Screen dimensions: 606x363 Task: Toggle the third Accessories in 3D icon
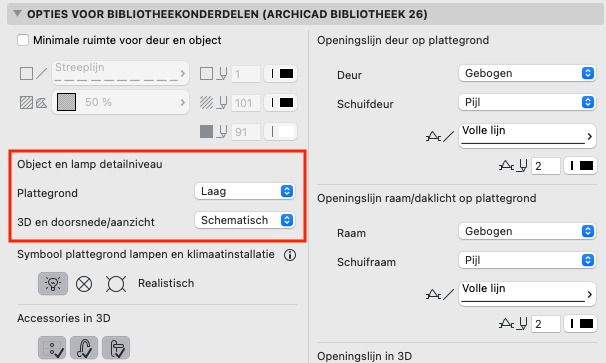tap(116, 348)
